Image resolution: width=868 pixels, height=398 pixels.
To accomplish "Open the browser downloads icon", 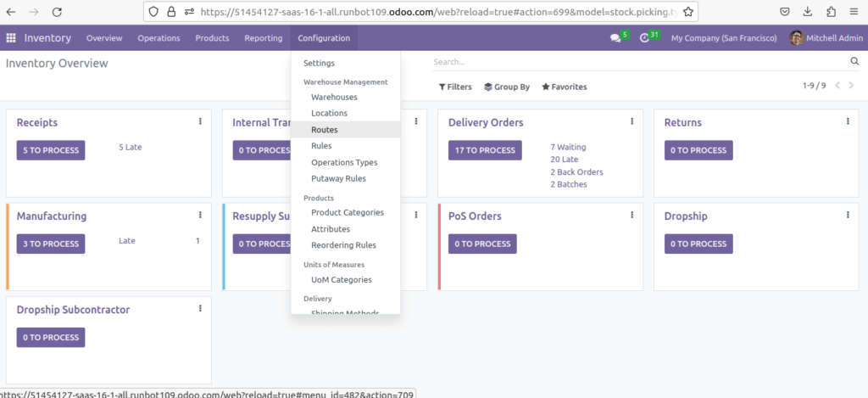I will [x=808, y=12].
